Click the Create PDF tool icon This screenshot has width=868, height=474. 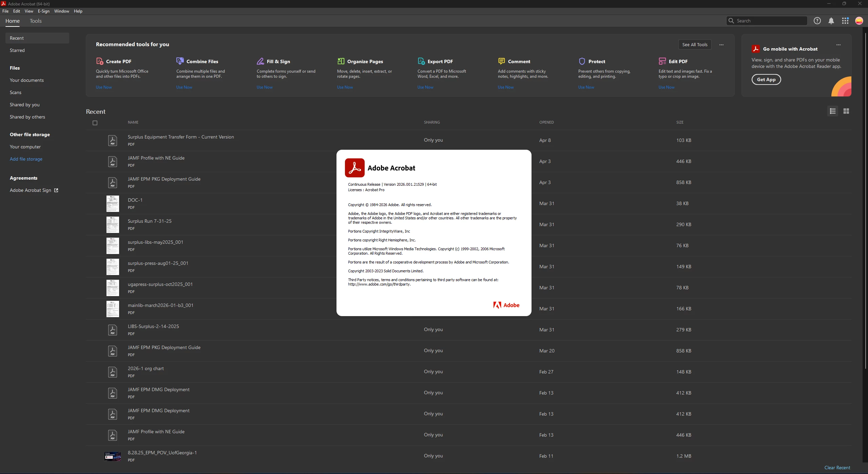coord(100,61)
